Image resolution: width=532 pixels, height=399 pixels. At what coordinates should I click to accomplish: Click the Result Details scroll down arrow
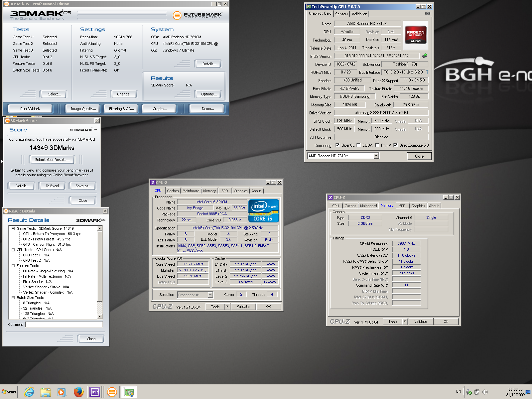100,317
